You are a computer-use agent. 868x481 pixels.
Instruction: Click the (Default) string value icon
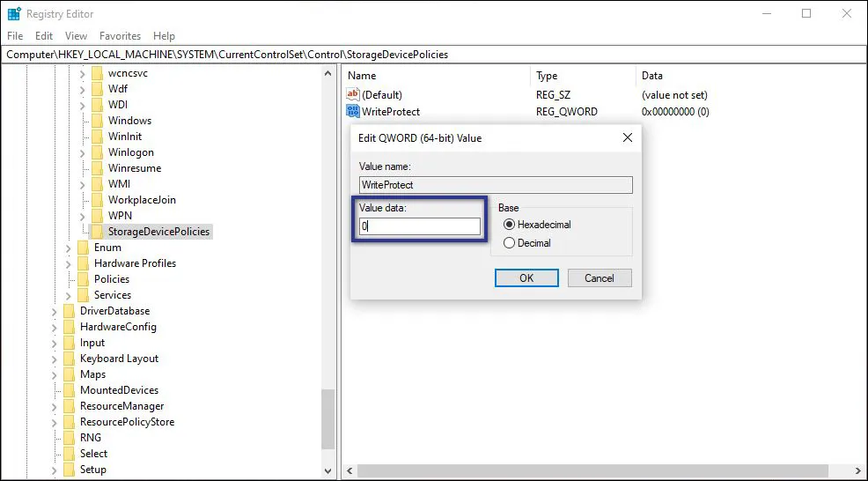(353, 95)
